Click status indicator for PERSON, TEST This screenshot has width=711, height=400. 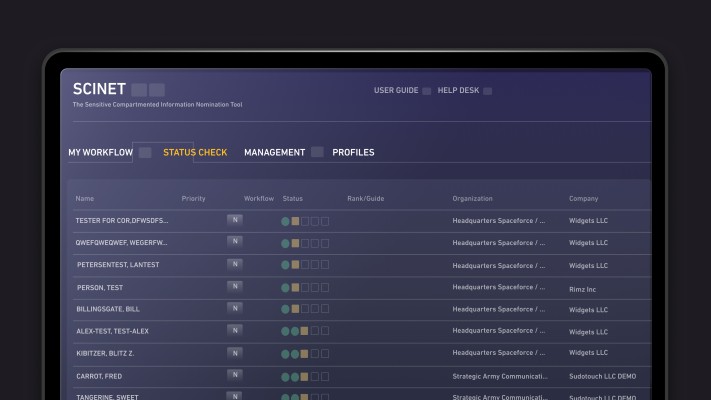click(305, 288)
